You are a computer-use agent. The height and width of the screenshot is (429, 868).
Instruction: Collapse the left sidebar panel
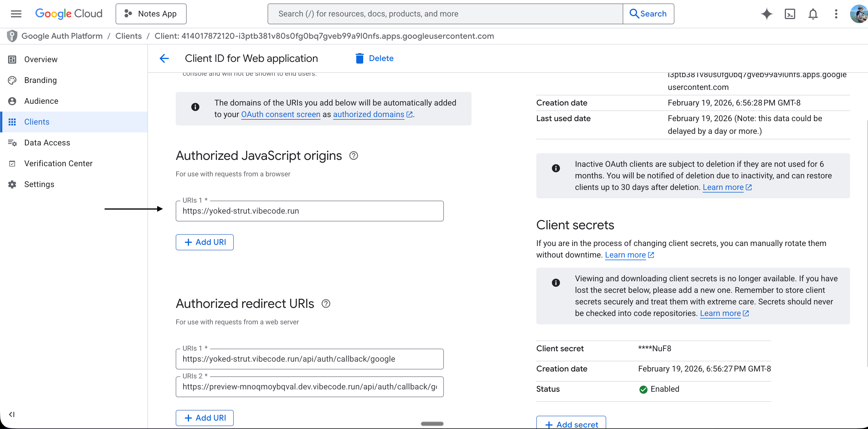(x=12, y=414)
